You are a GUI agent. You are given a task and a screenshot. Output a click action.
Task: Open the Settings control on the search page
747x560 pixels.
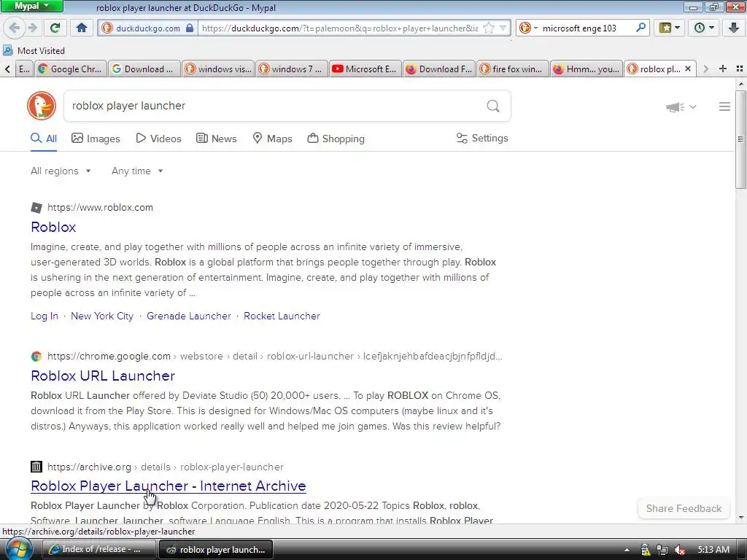(x=482, y=138)
